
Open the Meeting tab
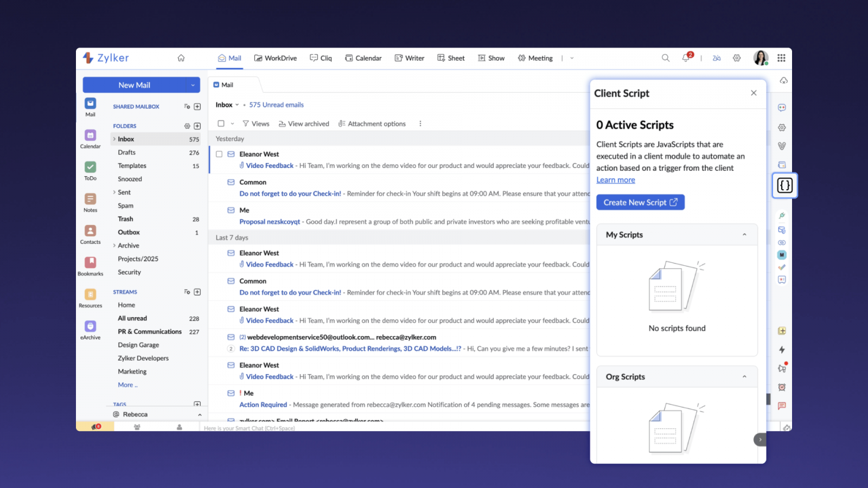click(x=535, y=58)
